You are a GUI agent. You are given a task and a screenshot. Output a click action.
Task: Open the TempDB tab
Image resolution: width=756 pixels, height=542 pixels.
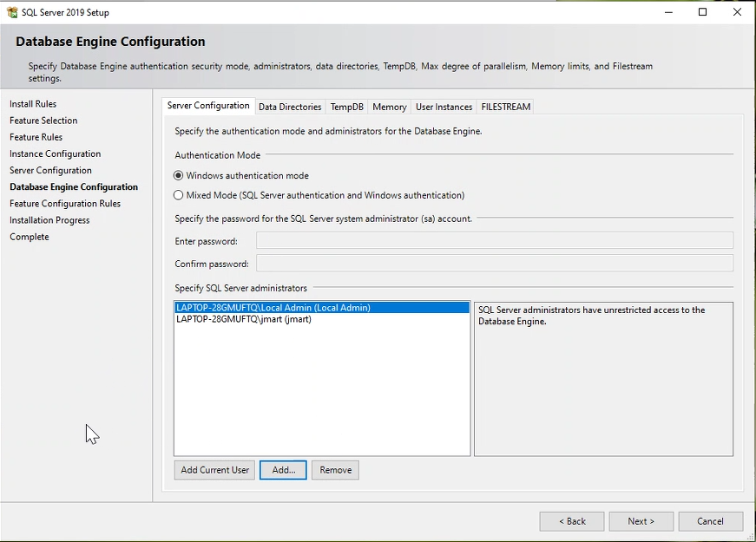(x=346, y=107)
